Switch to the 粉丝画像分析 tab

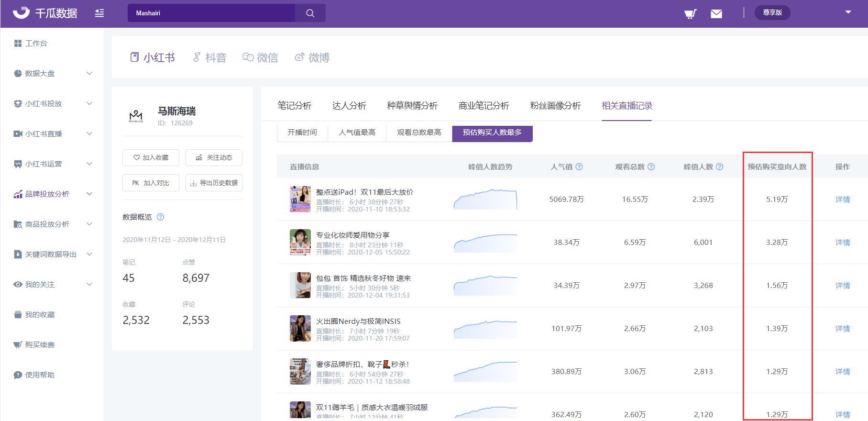tap(555, 106)
